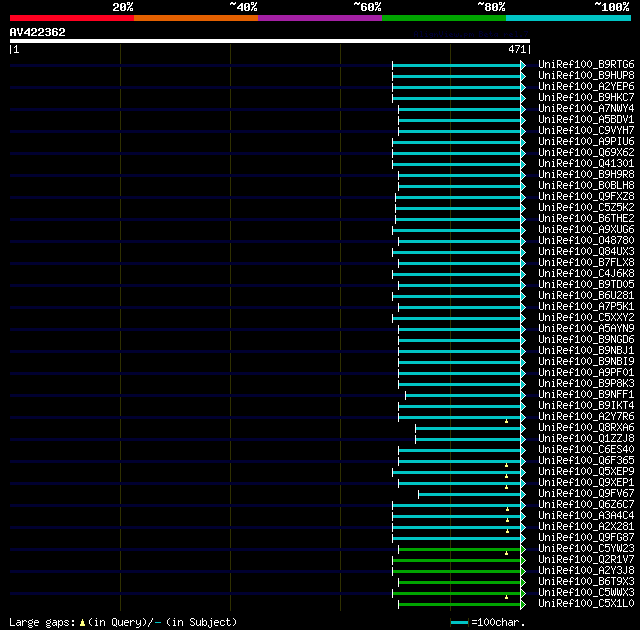640x630 pixels.
Task: Click the query name AV422362
Action: 38,32
